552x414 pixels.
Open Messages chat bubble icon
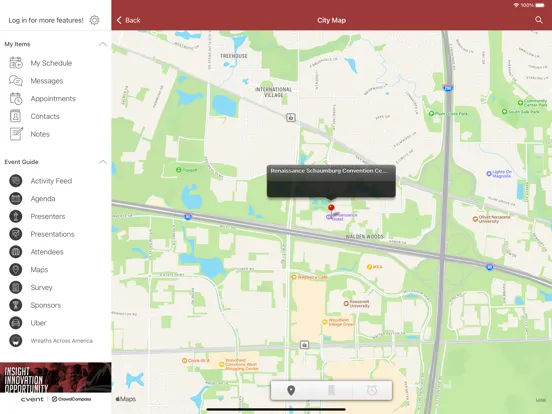pos(16,81)
